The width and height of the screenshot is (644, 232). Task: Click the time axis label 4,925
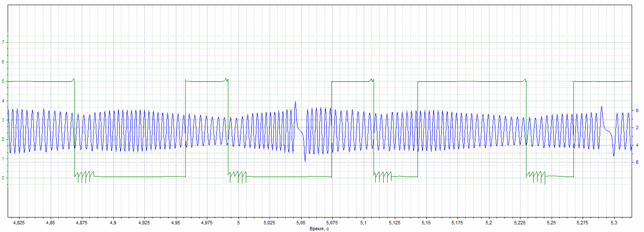tap(144, 223)
